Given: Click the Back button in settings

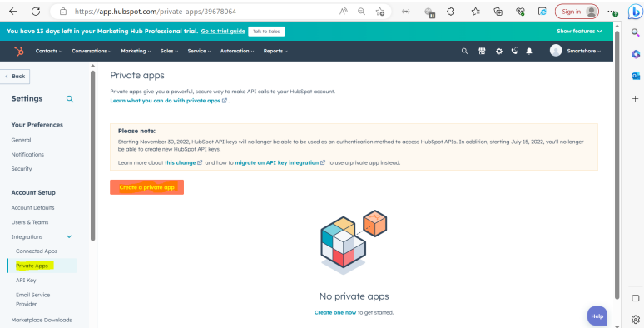Looking at the screenshot, I should (15, 77).
